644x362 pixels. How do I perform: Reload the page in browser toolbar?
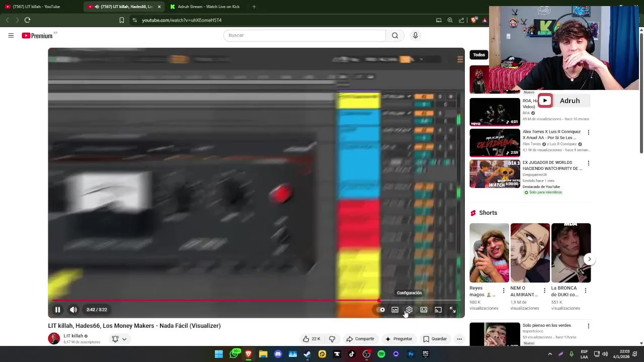tap(27, 20)
